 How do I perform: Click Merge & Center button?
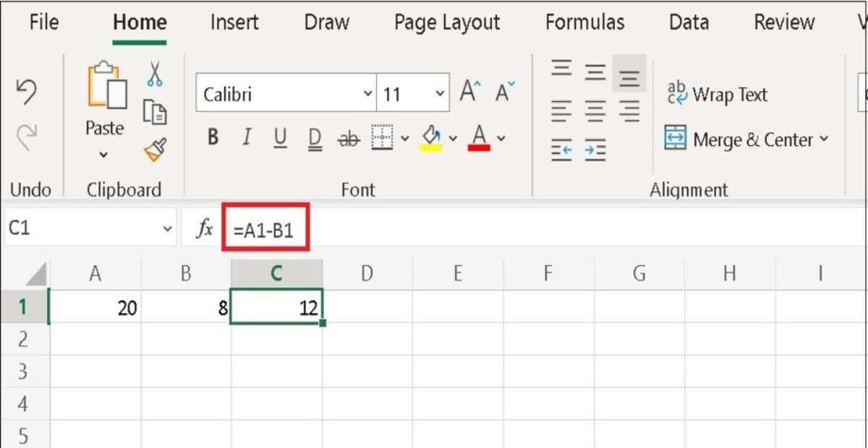click(739, 139)
